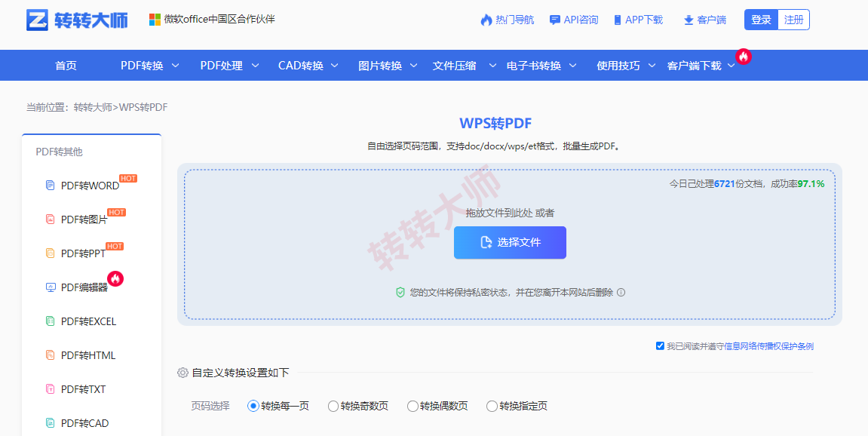
Task: Click the PDF编辑器 monitor icon
Action: 51,287
